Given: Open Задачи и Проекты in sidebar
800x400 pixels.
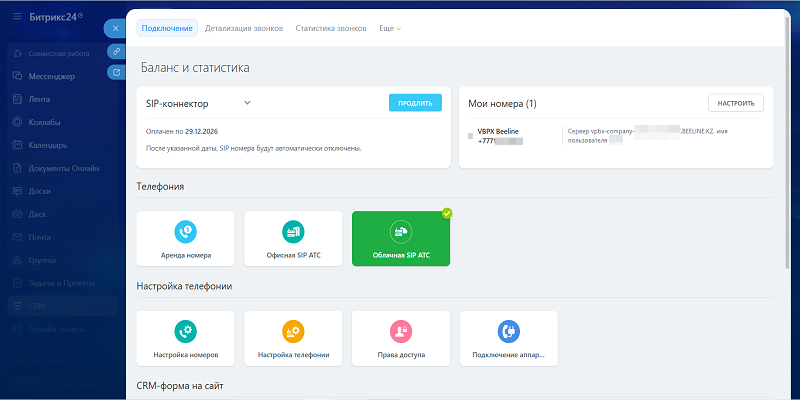Looking at the screenshot, I should point(63,283).
